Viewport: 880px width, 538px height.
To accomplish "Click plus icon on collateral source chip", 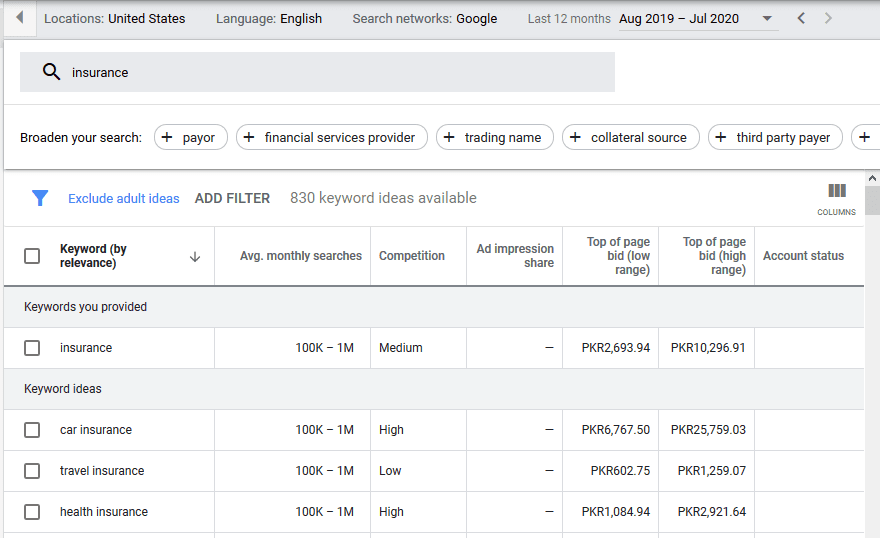I will coord(575,137).
